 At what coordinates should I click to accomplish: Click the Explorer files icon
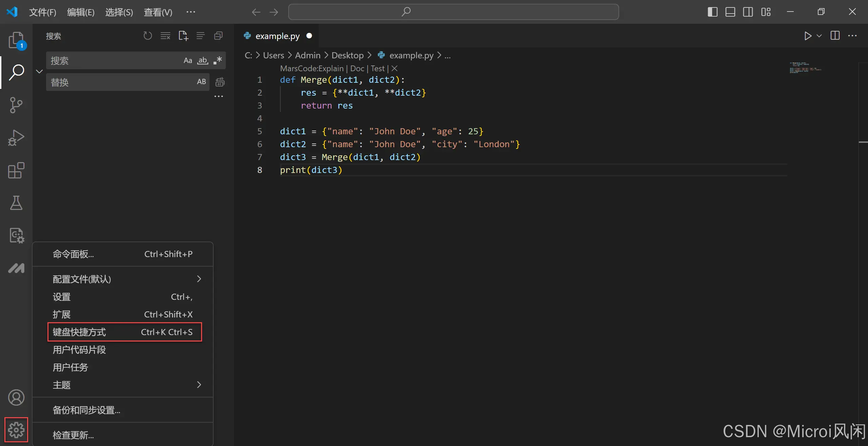click(16, 40)
